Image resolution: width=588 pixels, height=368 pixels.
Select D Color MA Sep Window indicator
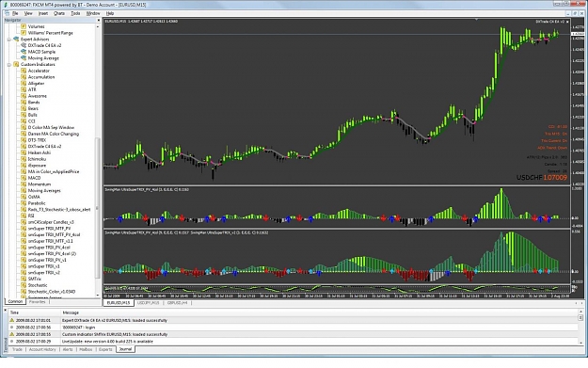click(51, 128)
